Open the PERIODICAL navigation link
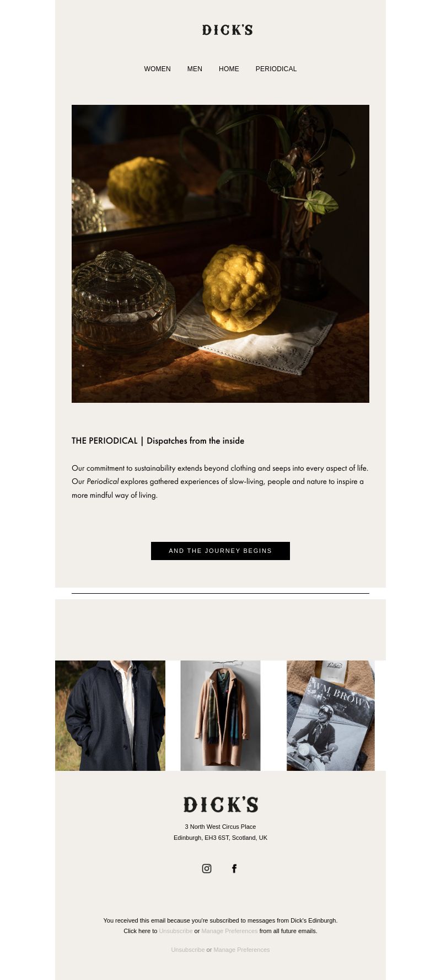 click(x=276, y=69)
